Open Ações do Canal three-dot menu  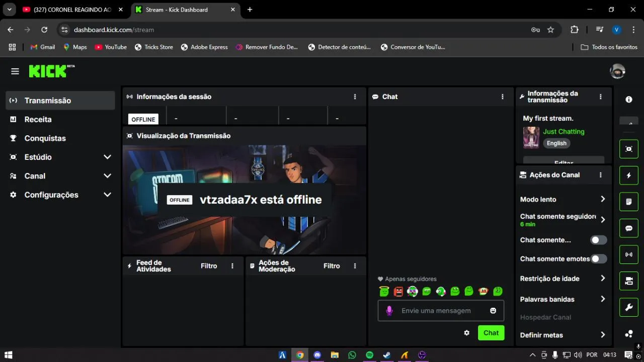[600, 175]
